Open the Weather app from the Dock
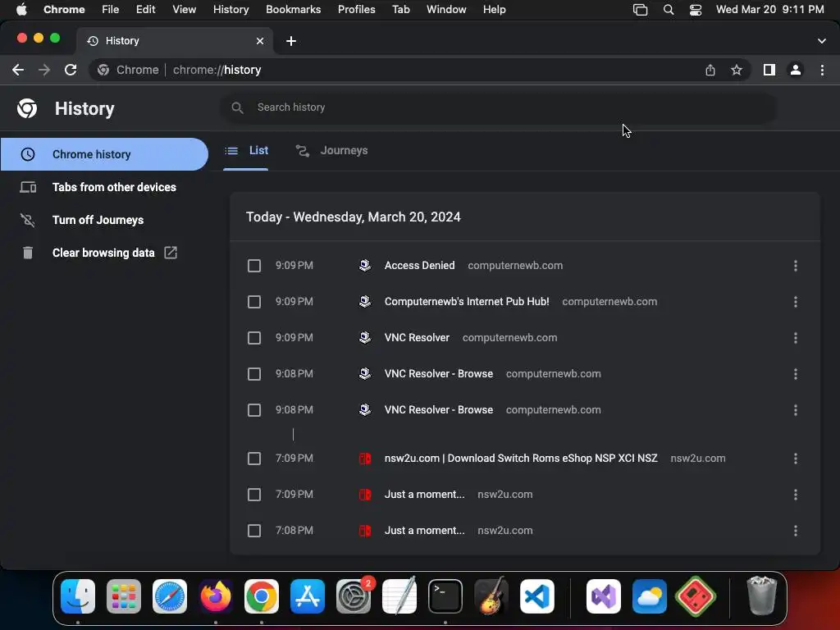The height and width of the screenshot is (630, 840). (x=650, y=596)
